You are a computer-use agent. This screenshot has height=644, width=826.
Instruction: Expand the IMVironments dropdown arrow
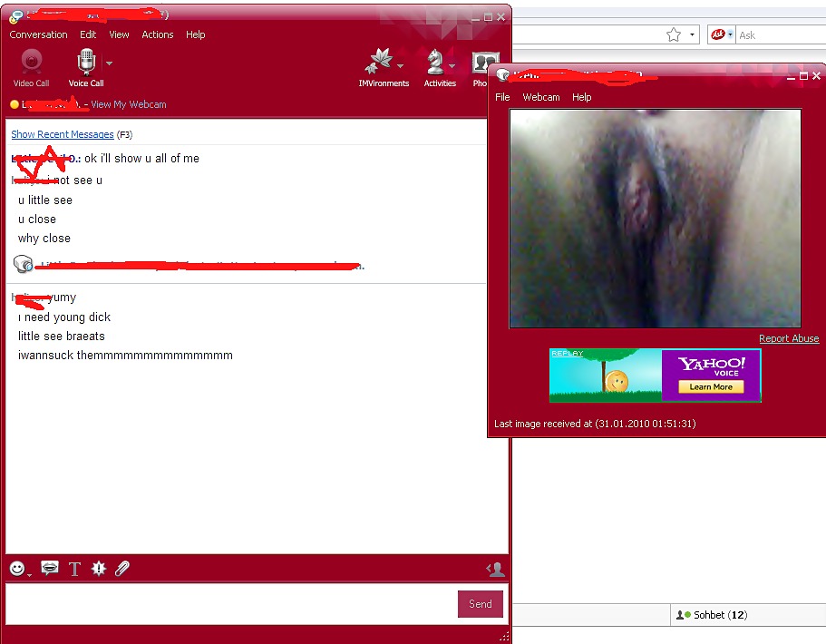[401, 66]
